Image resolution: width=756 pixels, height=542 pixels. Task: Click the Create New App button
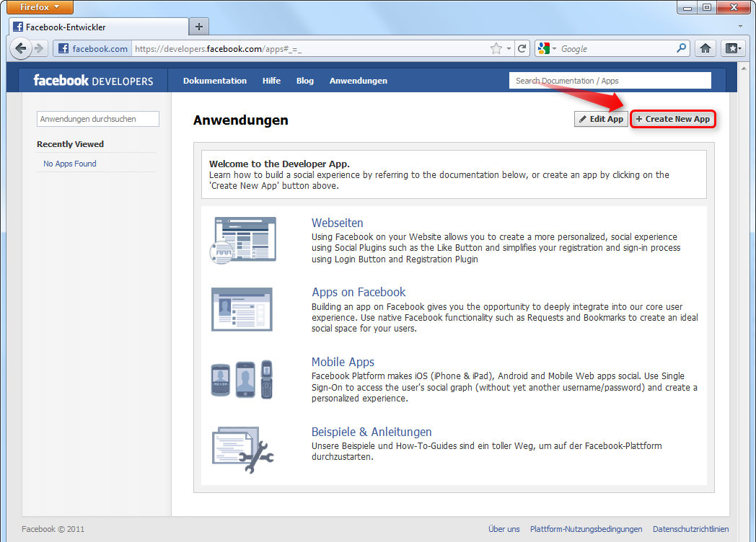[673, 119]
